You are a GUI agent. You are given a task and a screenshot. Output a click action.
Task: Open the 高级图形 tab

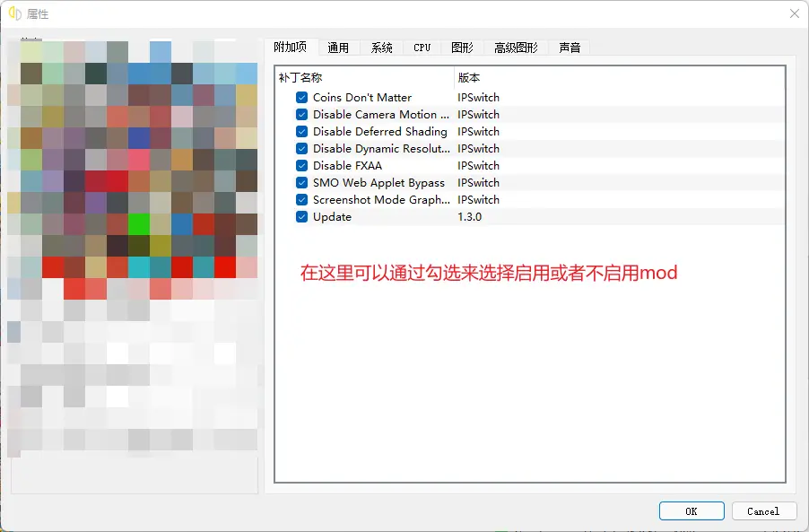click(516, 48)
